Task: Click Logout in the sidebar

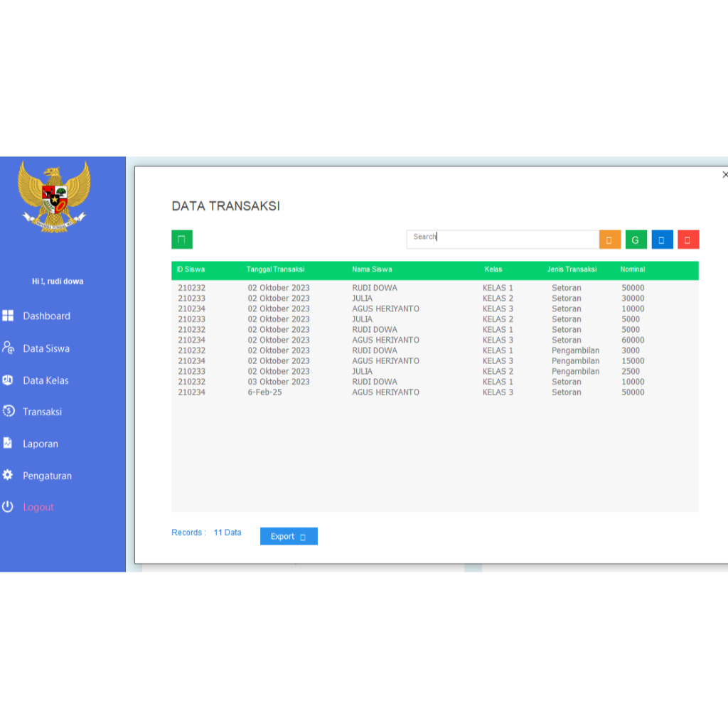Action: pos(38,507)
